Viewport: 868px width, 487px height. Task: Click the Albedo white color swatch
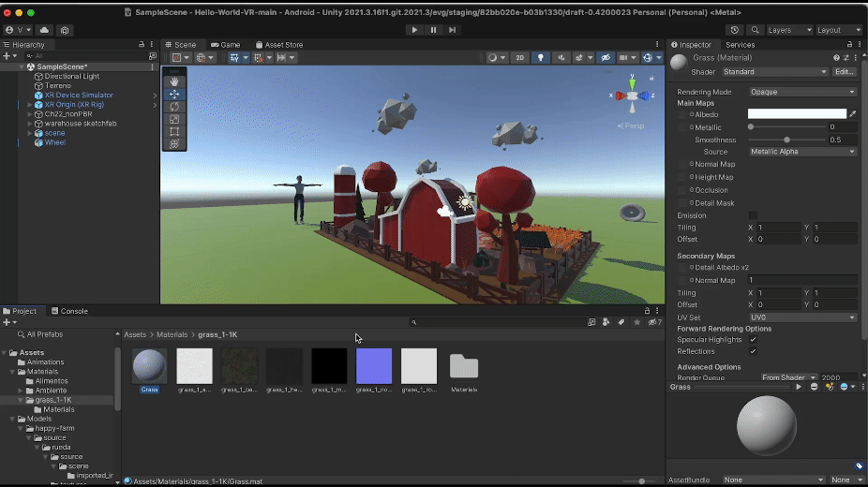pos(797,114)
